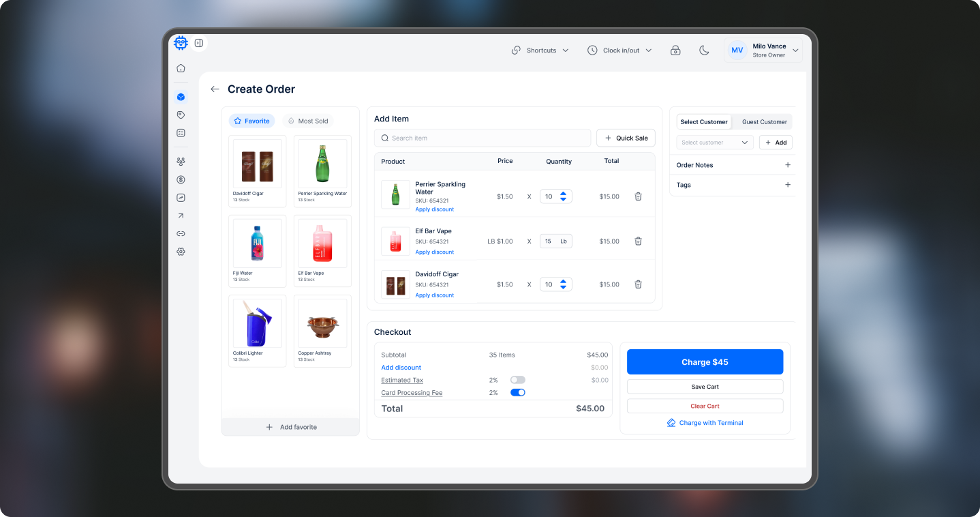The image size is (980, 517).
Task: Collapse the sidebar panel icon
Action: point(199,43)
